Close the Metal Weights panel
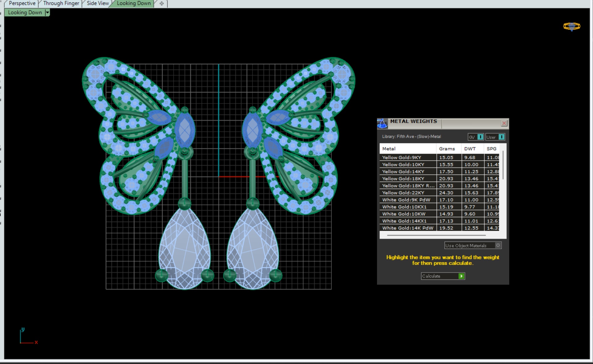Image resolution: width=593 pixels, height=364 pixels. [x=504, y=123]
